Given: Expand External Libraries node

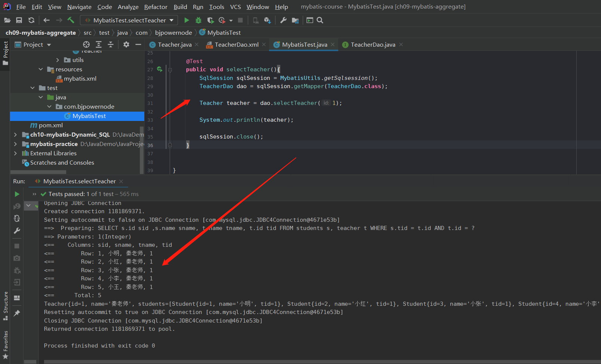Looking at the screenshot, I should (15, 153).
